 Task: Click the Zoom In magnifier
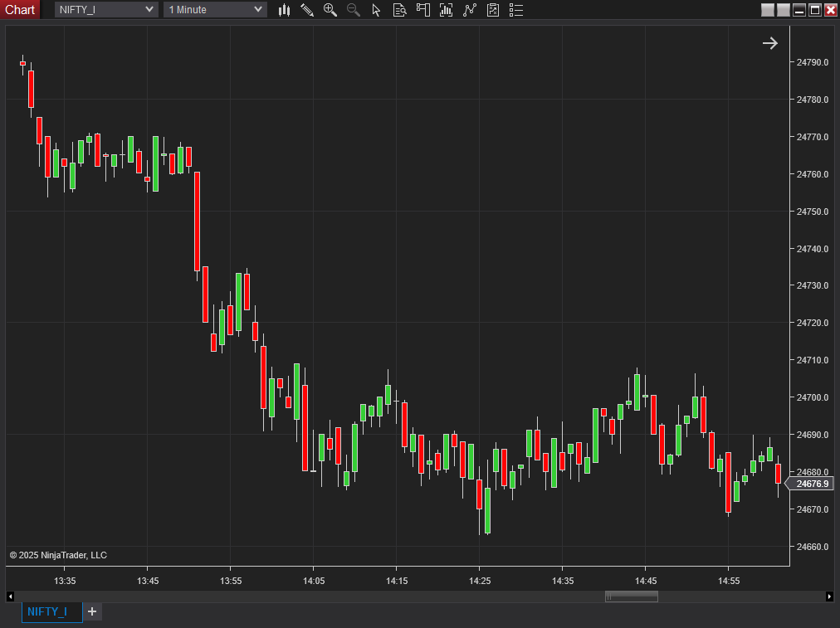tap(330, 10)
